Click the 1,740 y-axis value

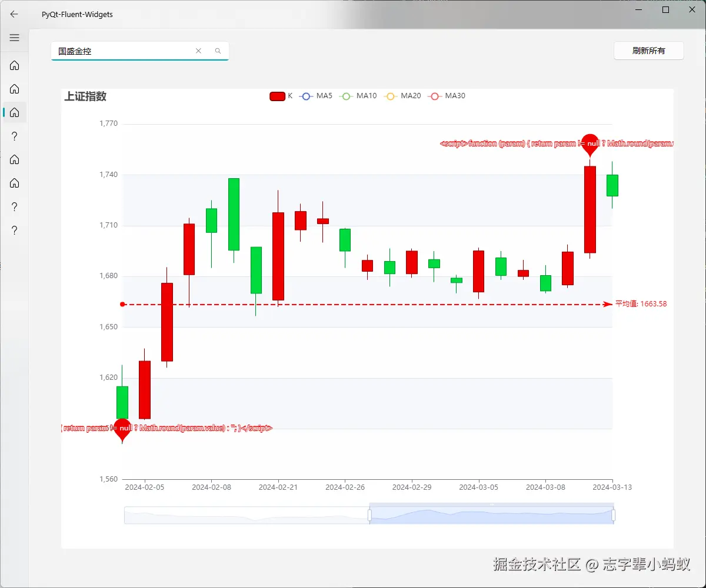click(x=108, y=175)
